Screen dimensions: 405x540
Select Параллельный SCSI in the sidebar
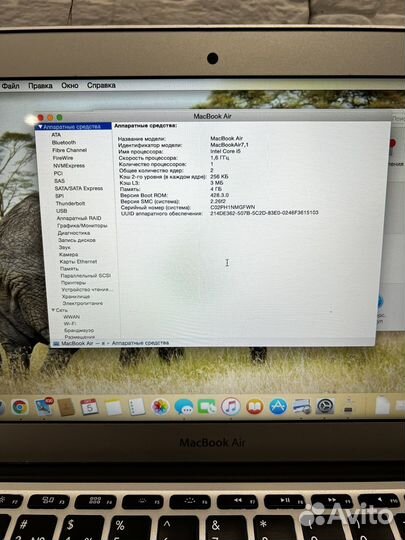(85, 276)
